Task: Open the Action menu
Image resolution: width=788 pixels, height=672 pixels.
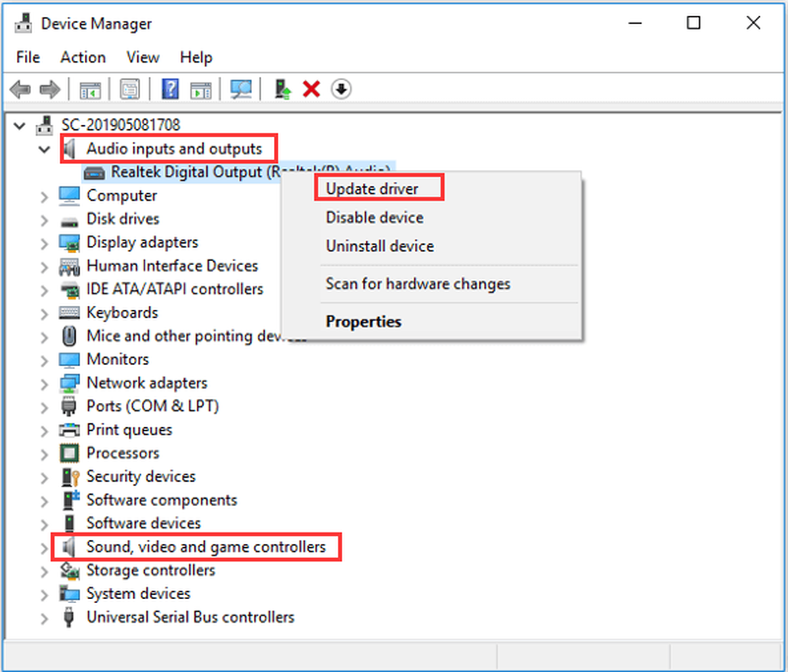Action: click(x=83, y=58)
